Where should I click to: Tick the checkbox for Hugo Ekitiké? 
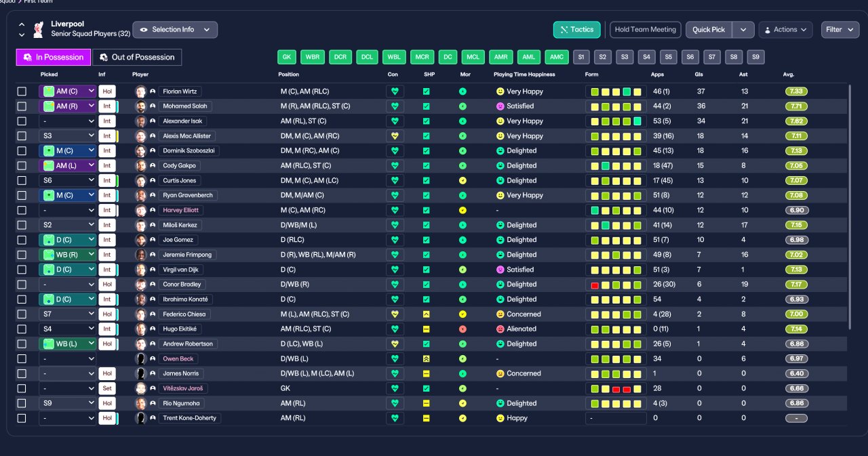22,329
